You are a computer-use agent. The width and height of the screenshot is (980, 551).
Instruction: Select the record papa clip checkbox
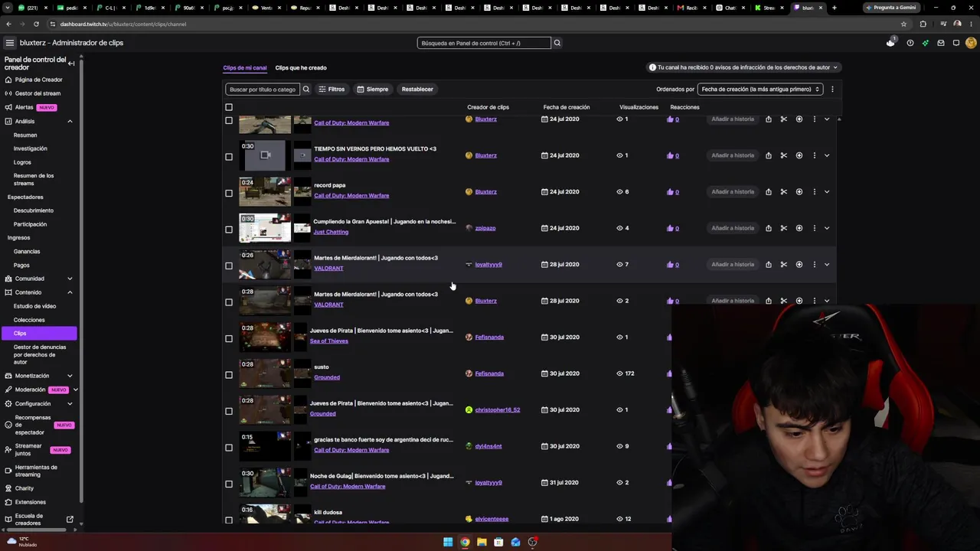click(229, 193)
